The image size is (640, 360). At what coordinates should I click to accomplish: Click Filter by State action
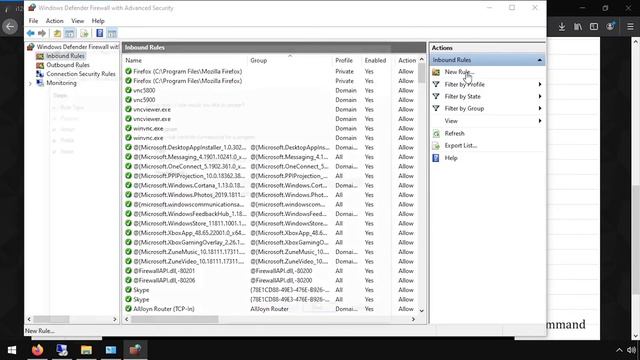click(x=462, y=96)
